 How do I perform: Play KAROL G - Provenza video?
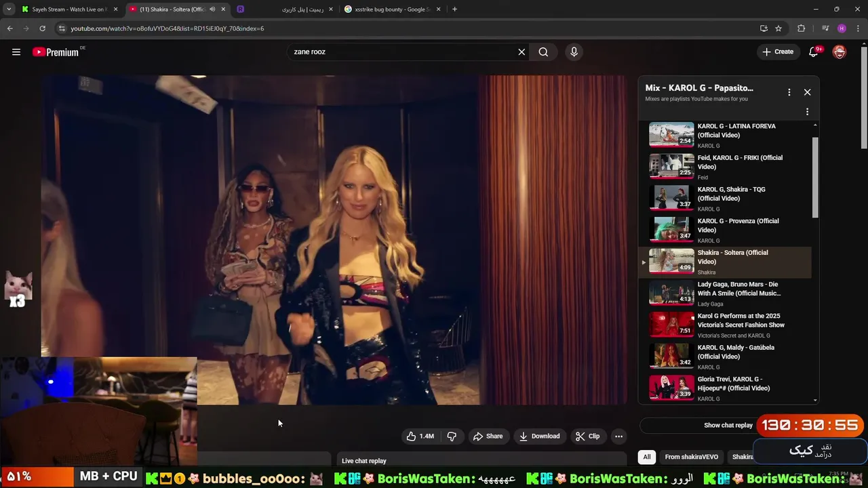point(726,230)
